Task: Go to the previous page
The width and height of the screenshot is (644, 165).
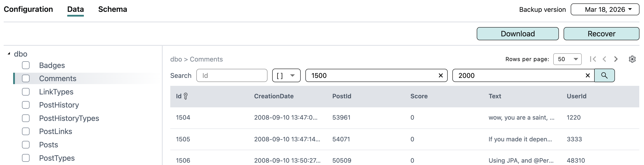Action: click(x=604, y=59)
